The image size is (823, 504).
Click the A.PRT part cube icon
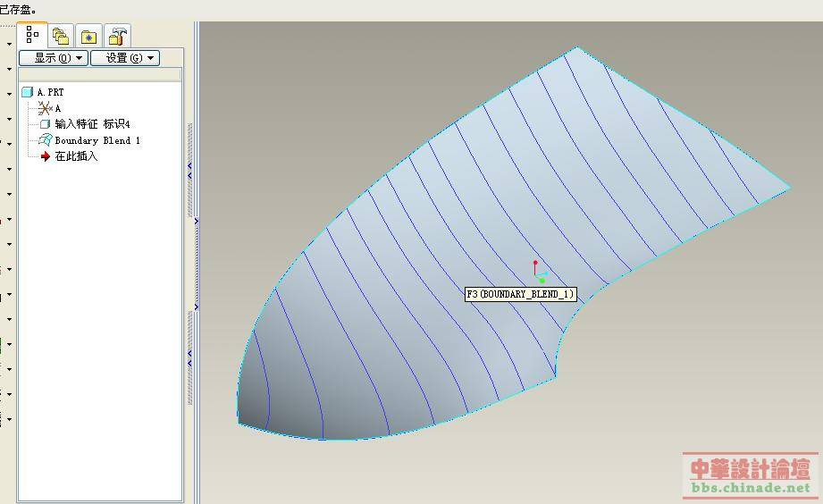coord(27,92)
